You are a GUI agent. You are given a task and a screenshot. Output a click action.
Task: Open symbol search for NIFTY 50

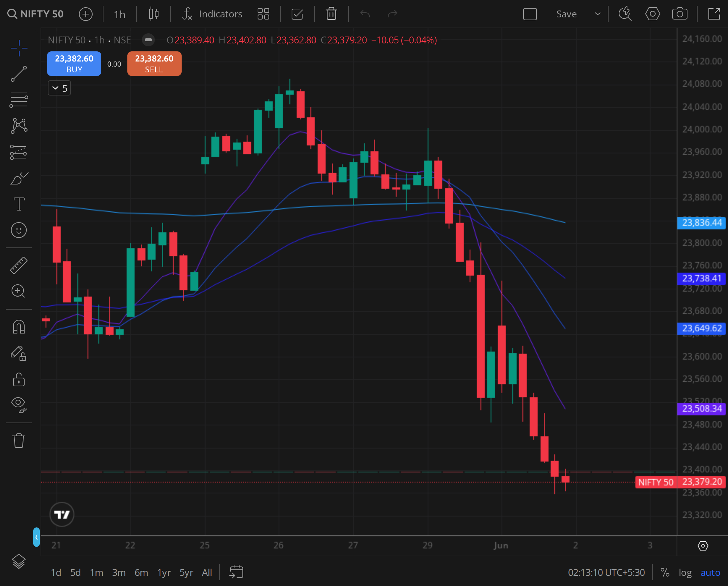[35, 14]
